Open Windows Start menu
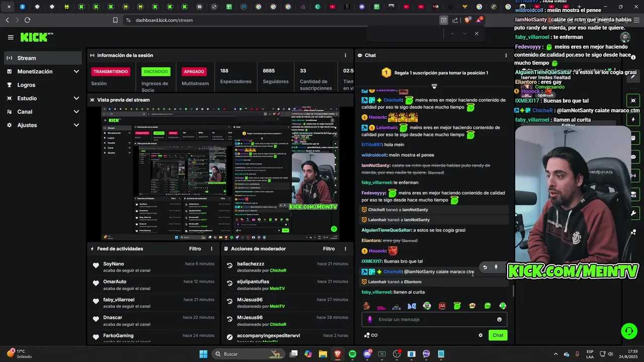Viewport: 644px width, 362px height. coord(203,354)
